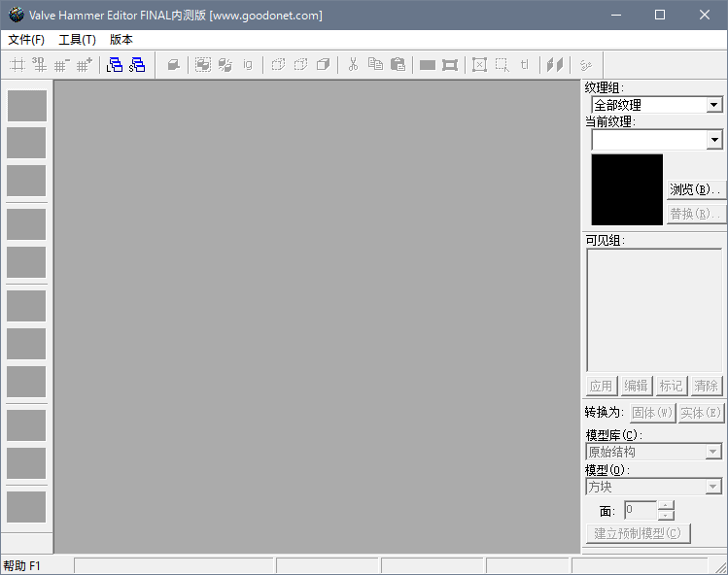This screenshot has height=575, width=728.
Task: Toggle select-by-handles icon with X box
Action: 479,64
